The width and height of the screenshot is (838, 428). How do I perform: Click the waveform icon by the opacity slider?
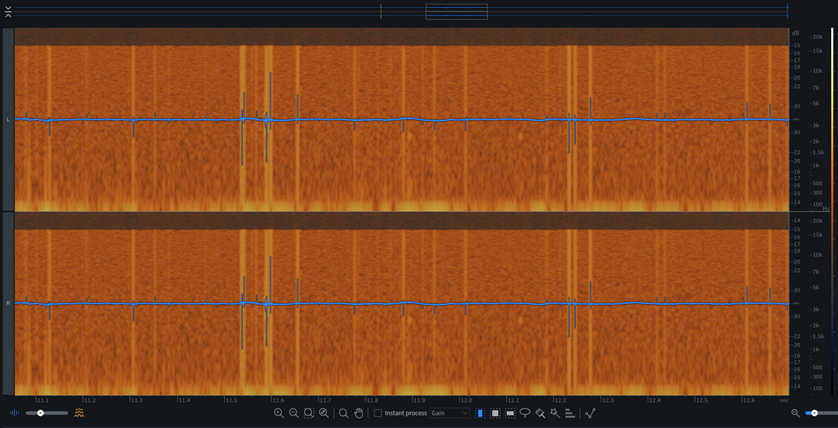[14, 413]
